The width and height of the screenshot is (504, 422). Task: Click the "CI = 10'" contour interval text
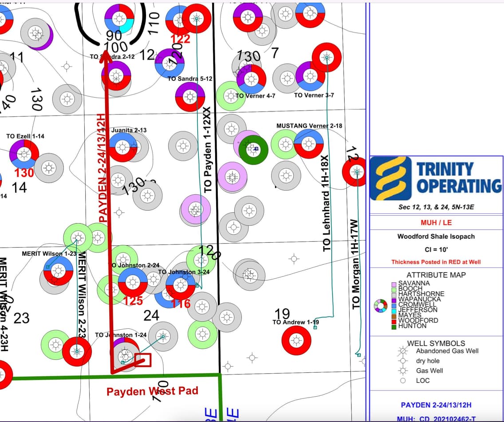[x=436, y=249]
